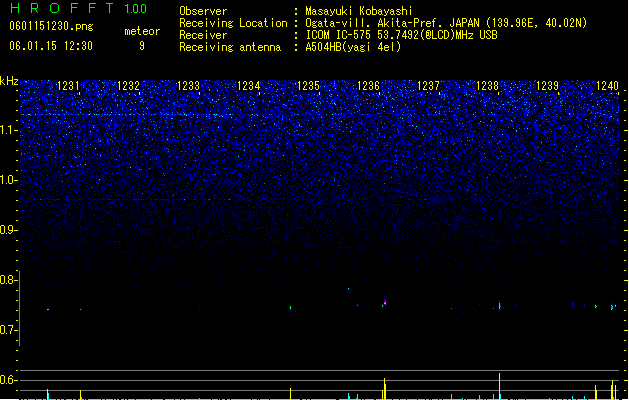Click the 1232 time axis label
Viewport: 629px width, 400px height.
pyautogui.click(x=128, y=86)
